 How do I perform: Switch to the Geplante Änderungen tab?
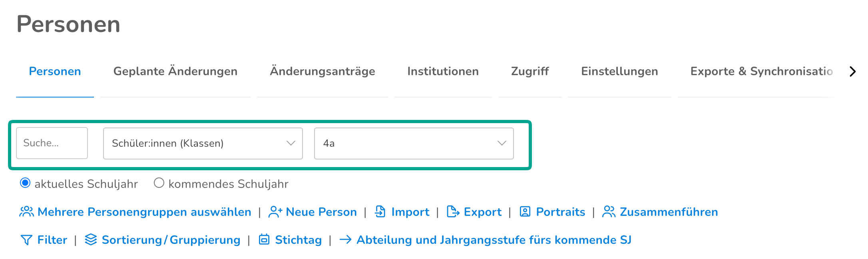point(175,72)
